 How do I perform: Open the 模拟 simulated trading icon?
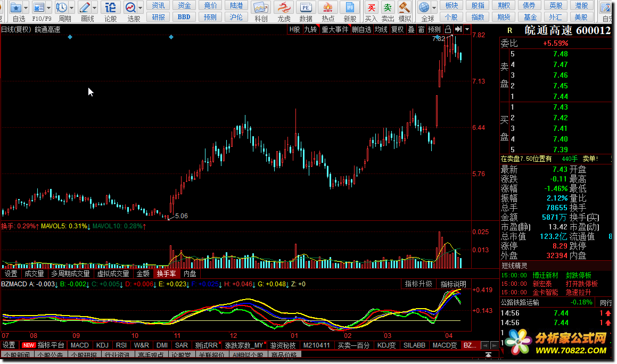coord(404,7)
